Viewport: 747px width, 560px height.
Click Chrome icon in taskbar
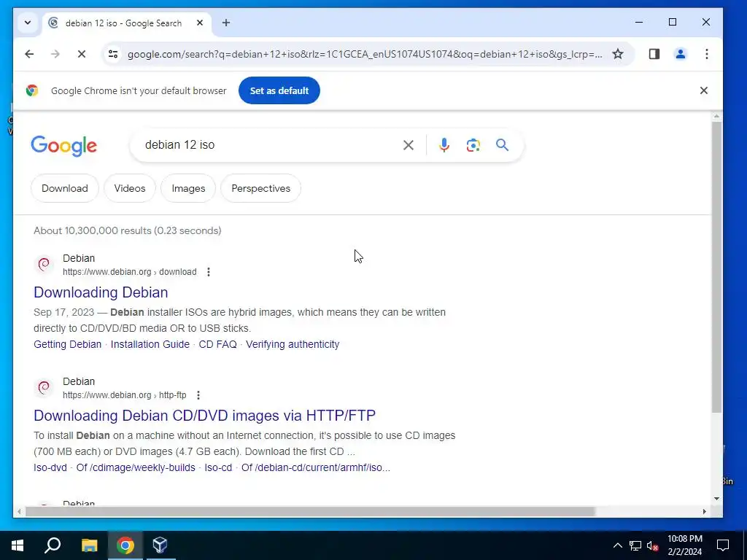click(125, 545)
